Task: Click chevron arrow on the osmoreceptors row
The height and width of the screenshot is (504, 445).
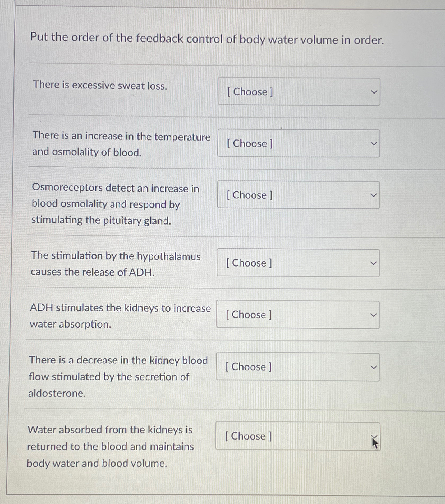Action: point(373,195)
